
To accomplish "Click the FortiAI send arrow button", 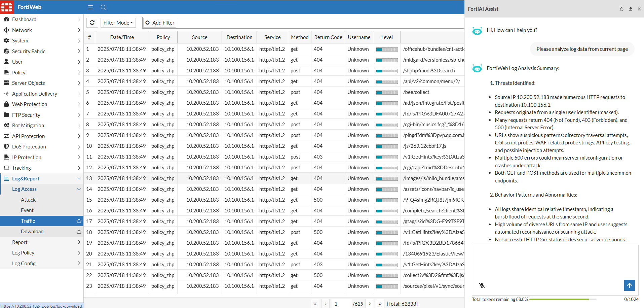I will click(629, 285).
